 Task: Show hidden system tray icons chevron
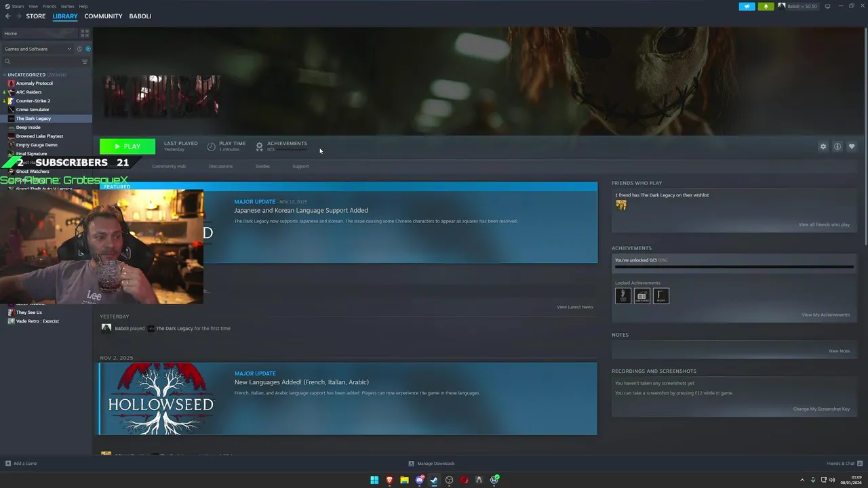click(802, 480)
